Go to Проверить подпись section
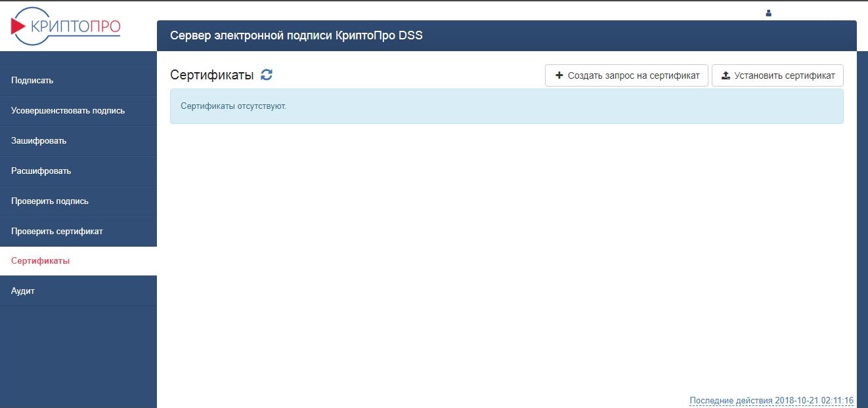The width and height of the screenshot is (868, 408). pyautogui.click(x=78, y=201)
